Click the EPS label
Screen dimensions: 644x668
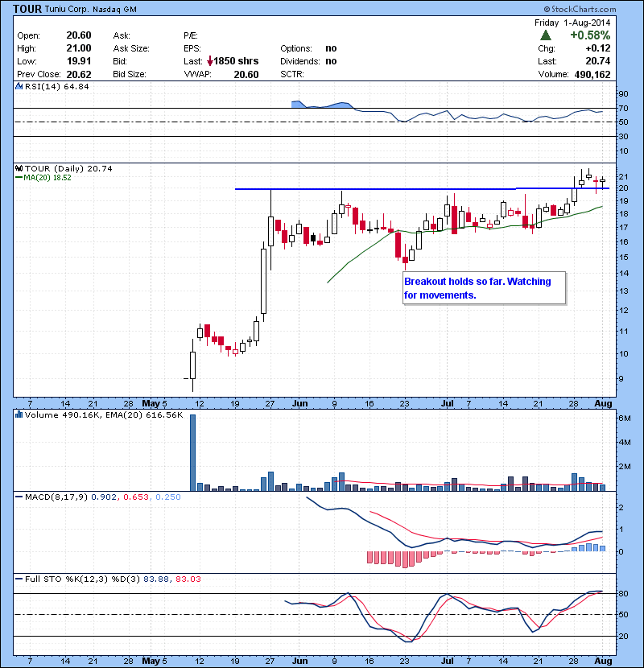[x=192, y=48]
